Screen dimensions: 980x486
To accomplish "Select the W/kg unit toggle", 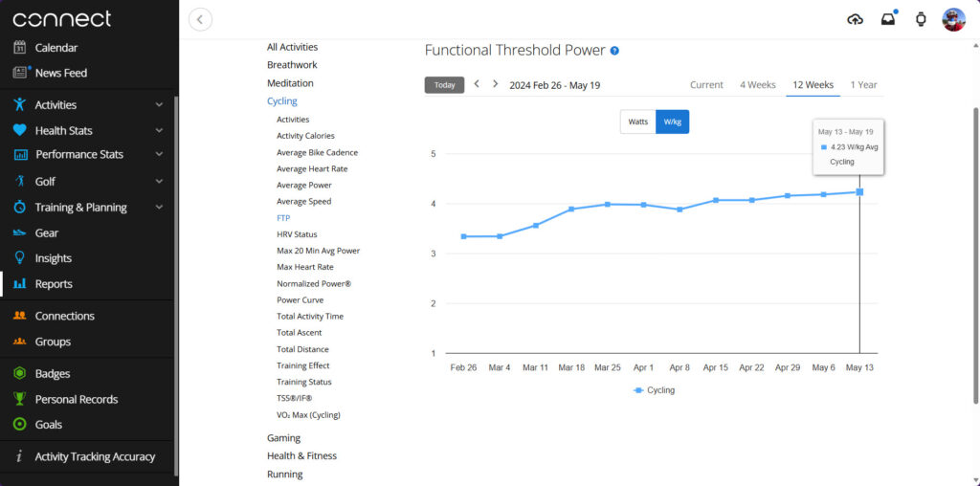I will pos(672,121).
